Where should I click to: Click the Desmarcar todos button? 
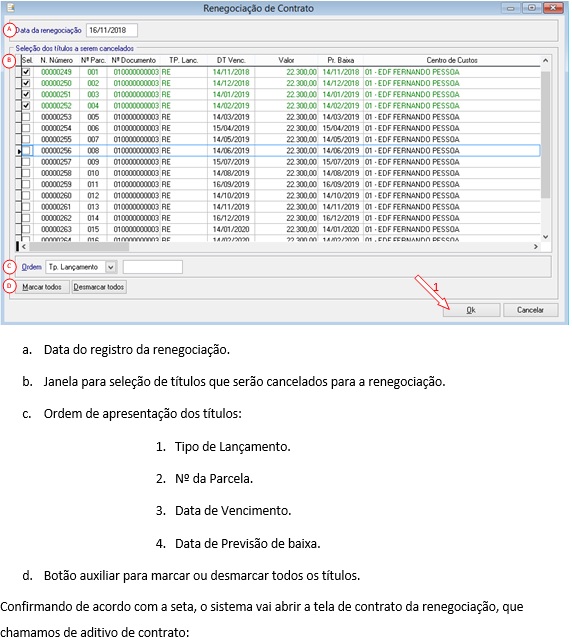(99, 287)
